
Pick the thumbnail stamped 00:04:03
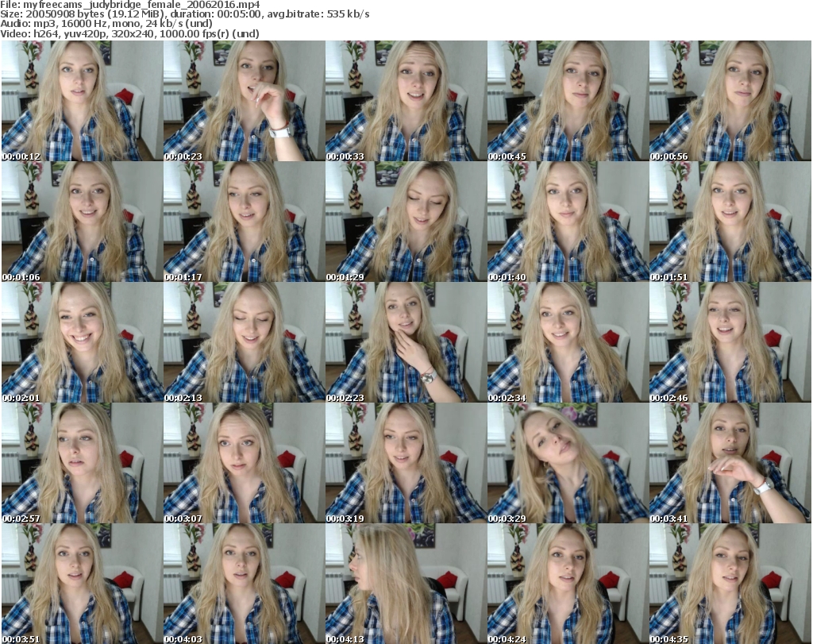tap(245, 584)
